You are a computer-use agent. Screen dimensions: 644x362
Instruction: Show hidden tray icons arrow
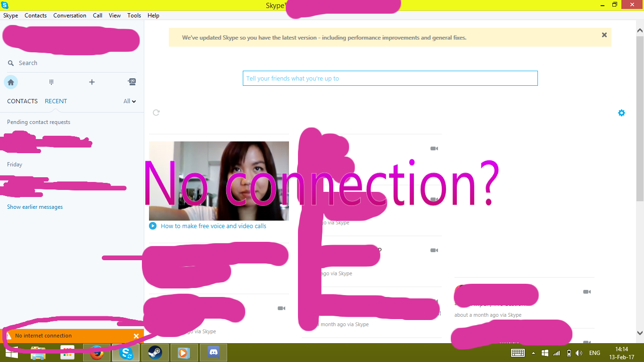[533, 353]
